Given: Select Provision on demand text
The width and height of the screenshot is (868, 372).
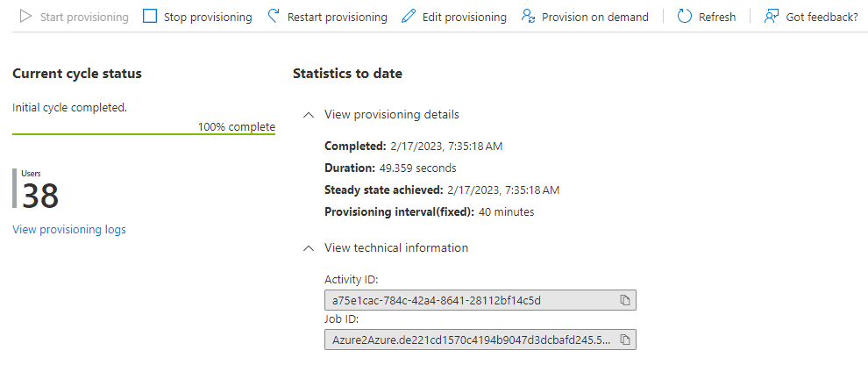Looking at the screenshot, I should [x=594, y=17].
